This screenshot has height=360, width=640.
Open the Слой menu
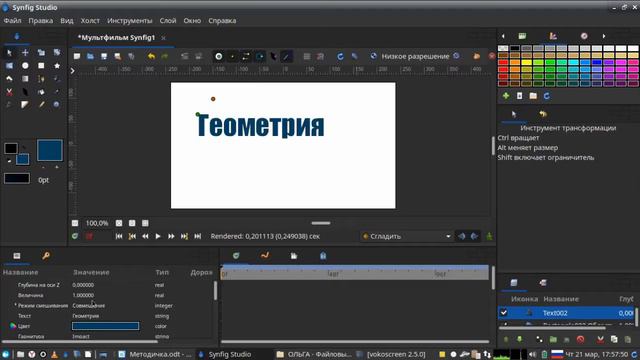pos(168,20)
